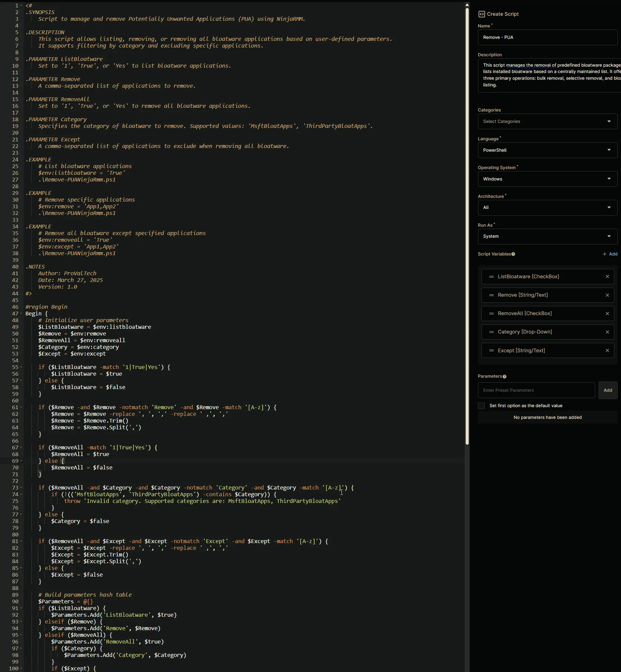The width and height of the screenshot is (621, 672).
Task: Toggle Set first option as default checkbox
Action: [x=481, y=406]
